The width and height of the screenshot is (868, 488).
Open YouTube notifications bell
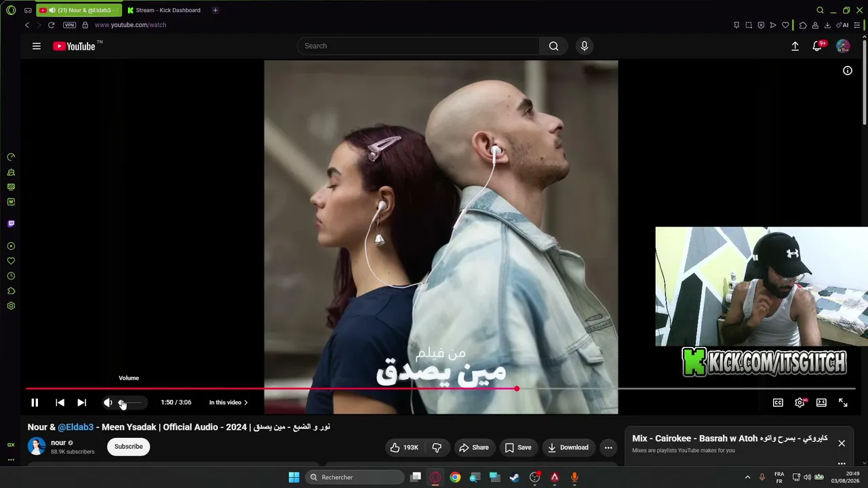818,46
